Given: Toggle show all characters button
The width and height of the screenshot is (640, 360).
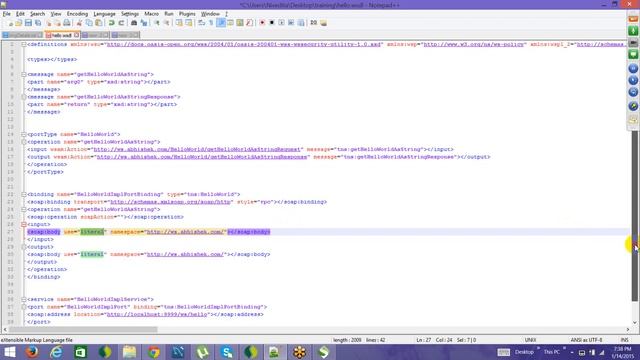Looking at the screenshot, I should [211, 23].
